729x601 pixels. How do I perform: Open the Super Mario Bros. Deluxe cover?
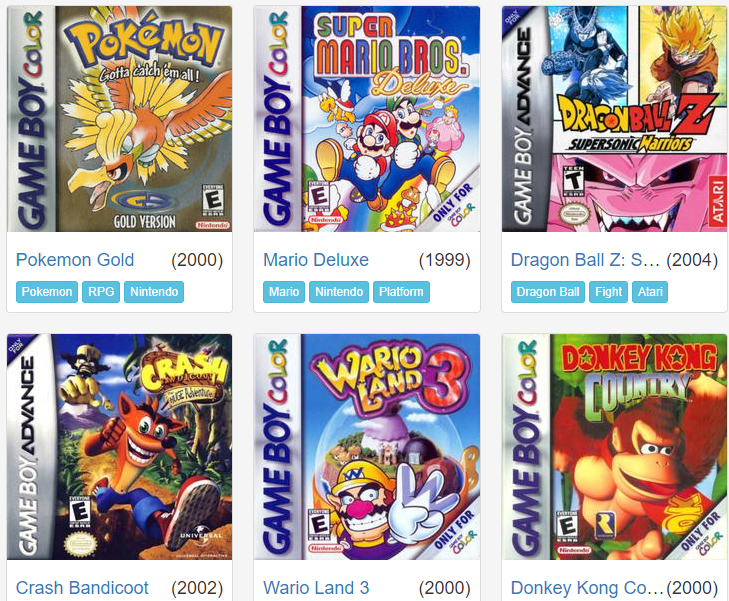coord(367,119)
